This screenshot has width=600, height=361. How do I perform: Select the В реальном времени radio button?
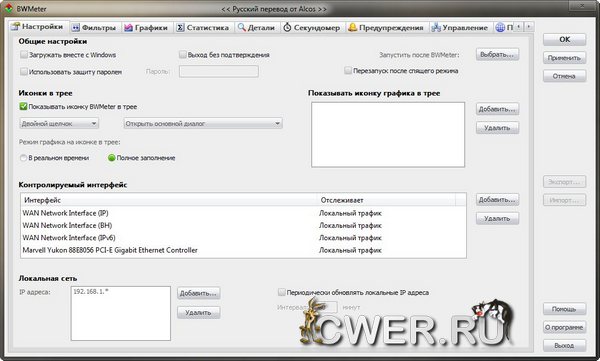(x=23, y=158)
